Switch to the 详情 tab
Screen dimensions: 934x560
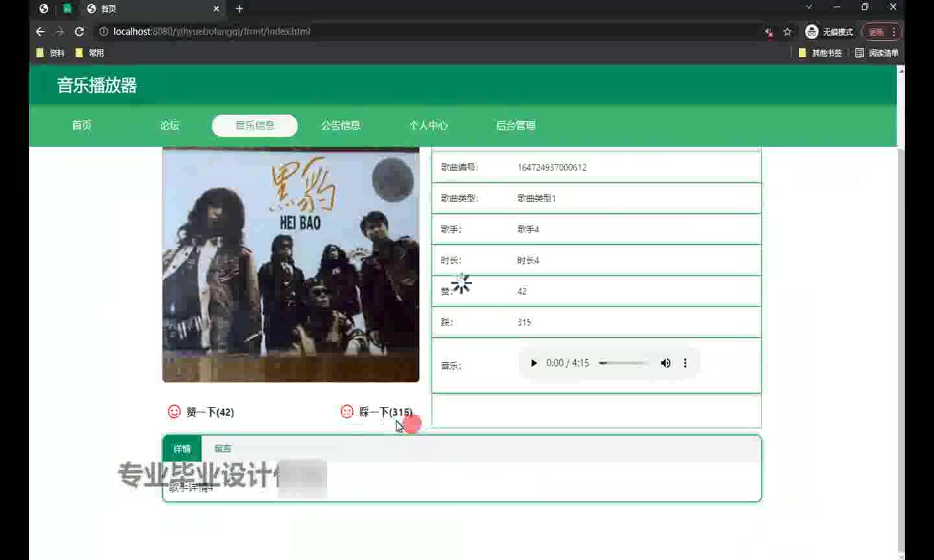(182, 449)
